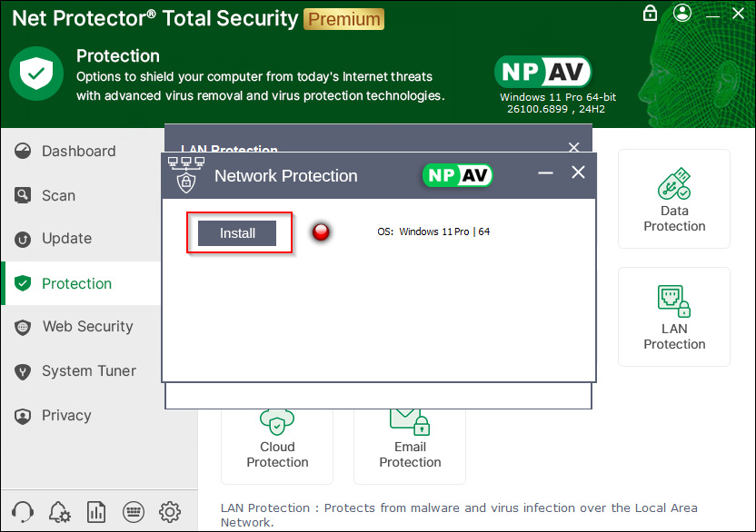Minimize the Network Protection dialog
This screenshot has width=756, height=532.
tap(545, 172)
